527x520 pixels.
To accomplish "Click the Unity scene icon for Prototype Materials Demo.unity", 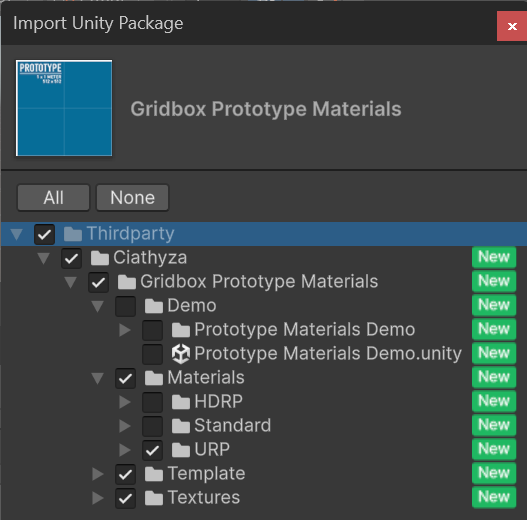I will pos(181,354).
